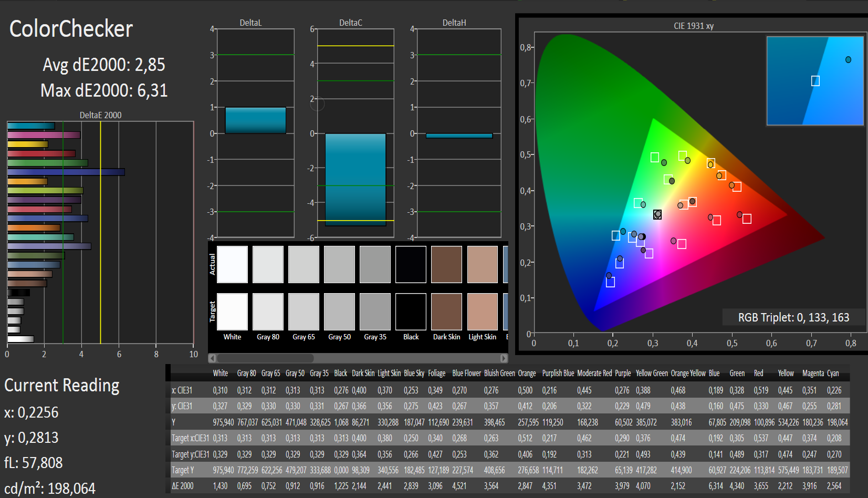Click the 'Orange Yellow' column header
868x498 pixels.
[688, 373]
